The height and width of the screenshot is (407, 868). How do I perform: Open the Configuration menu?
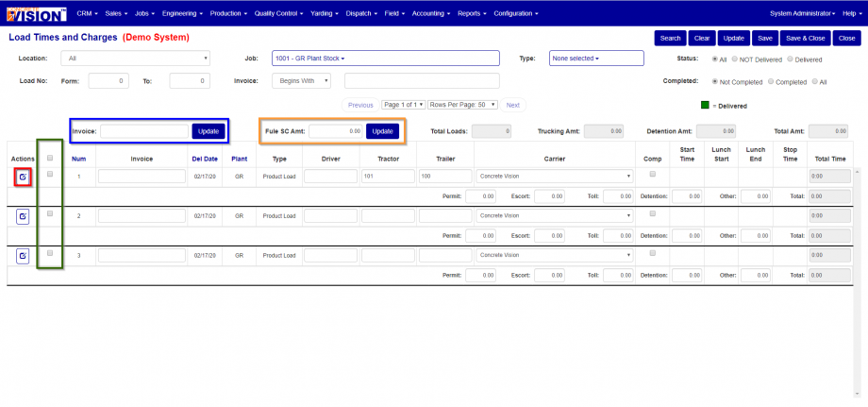click(x=516, y=13)
